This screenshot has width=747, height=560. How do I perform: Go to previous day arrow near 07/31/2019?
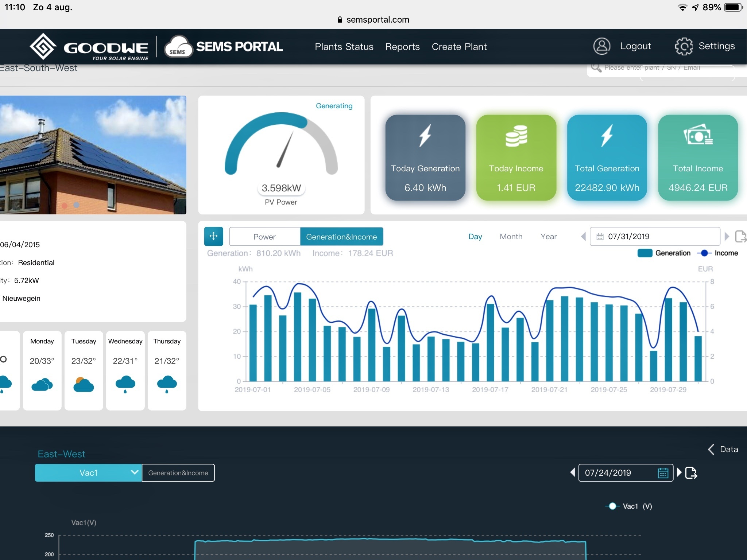click(583, 236)
